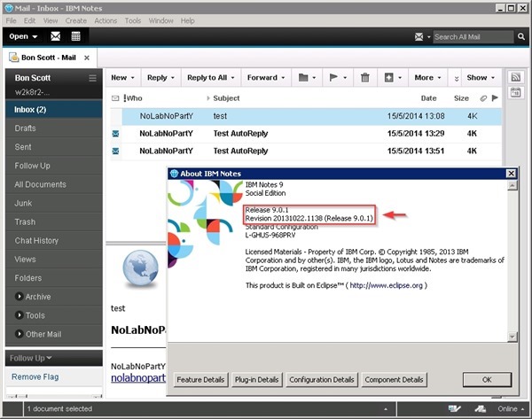Open the Create menu
Image resolution: width=532 pixels, height=419 pixels.
(75, 20)
